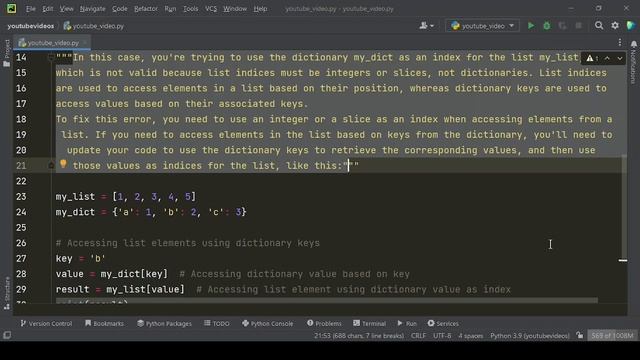Screen dimensions: 640x360
Task: Open the VCS menu
Action: 211,9
